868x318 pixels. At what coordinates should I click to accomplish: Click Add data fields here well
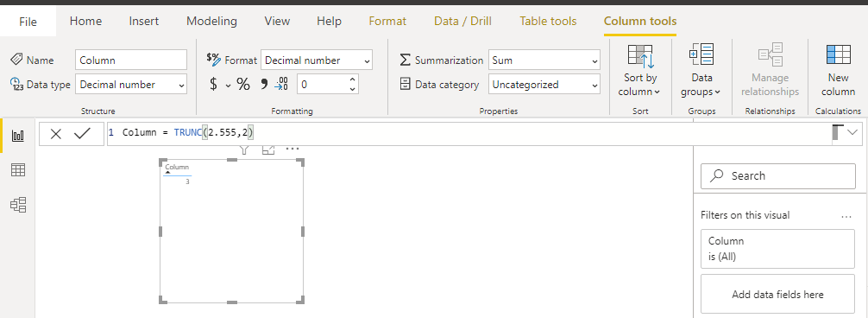tap(777, 294)
